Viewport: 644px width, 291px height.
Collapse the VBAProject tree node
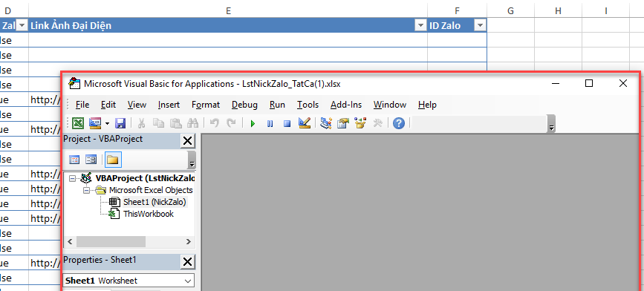click(73, 179)
